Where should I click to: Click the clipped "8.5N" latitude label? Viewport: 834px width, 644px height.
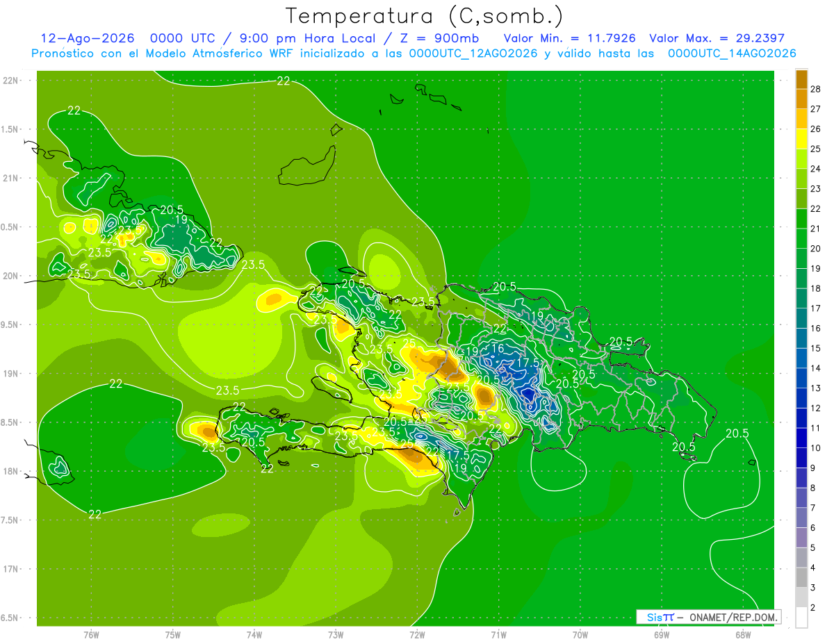point(10,422)
